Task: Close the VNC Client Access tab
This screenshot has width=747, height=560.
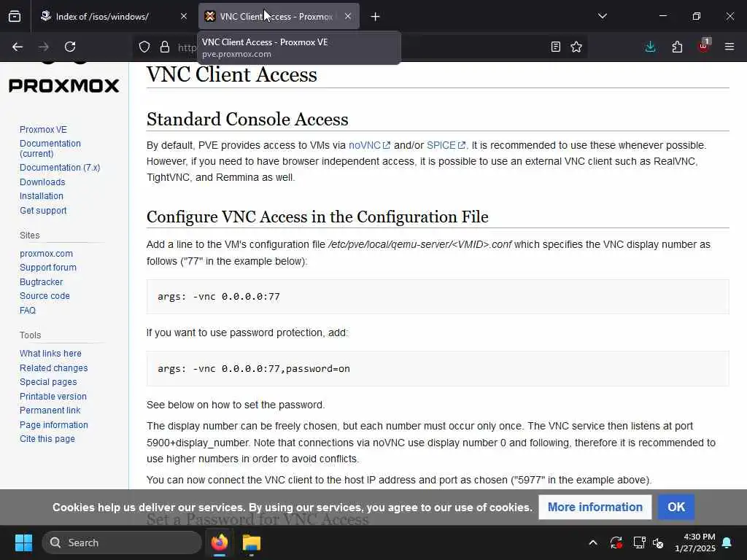Action: (x=348, y=16)
